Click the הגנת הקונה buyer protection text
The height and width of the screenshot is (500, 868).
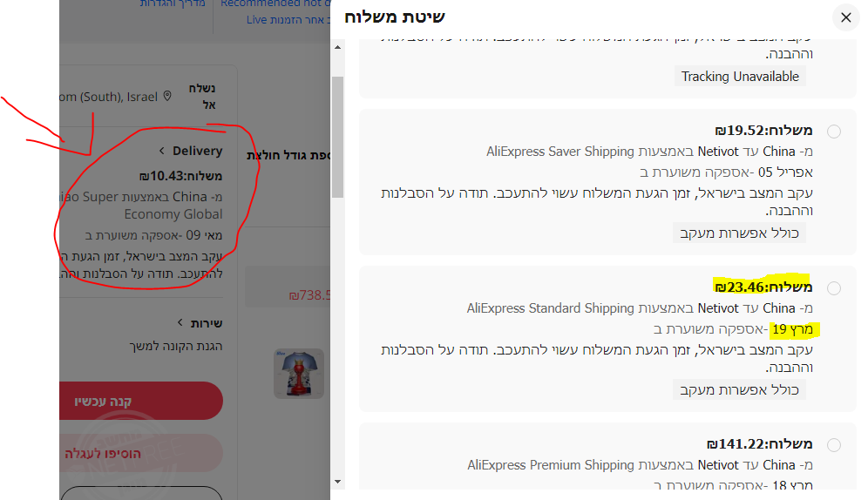176,346
